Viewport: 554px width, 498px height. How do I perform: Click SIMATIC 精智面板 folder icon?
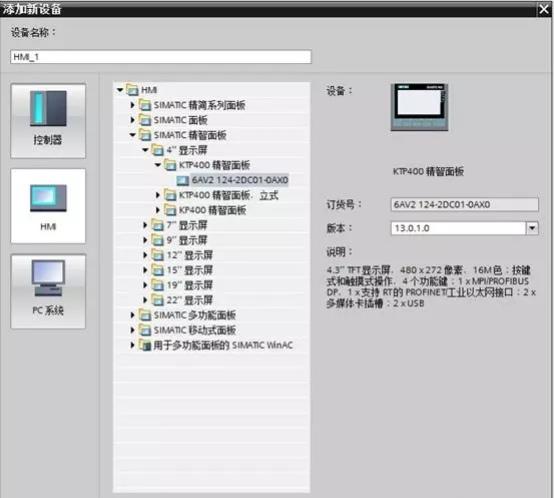(x=145, y=135)
